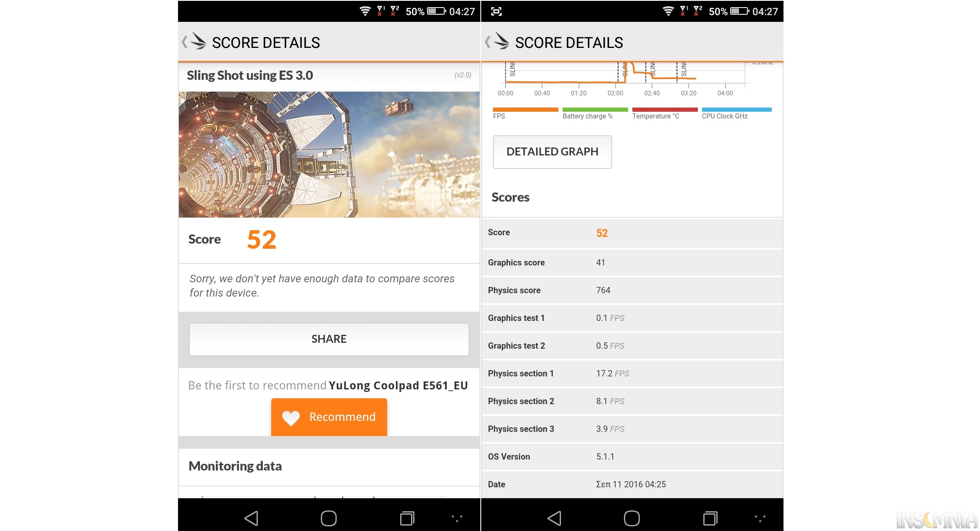Tap the Monitoring data heading
The width and height of the screenshot is (980, 531).
235,466
